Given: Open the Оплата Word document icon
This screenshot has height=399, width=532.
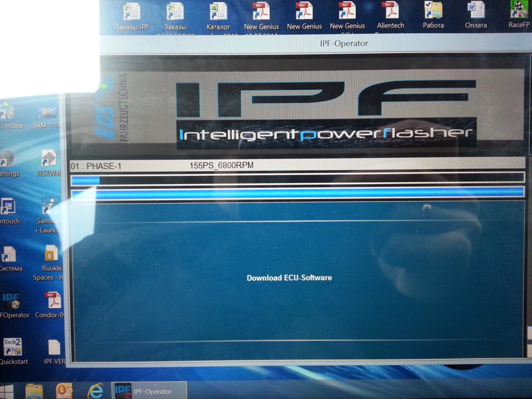Looking at the screenshot, I should pos(475,15).
